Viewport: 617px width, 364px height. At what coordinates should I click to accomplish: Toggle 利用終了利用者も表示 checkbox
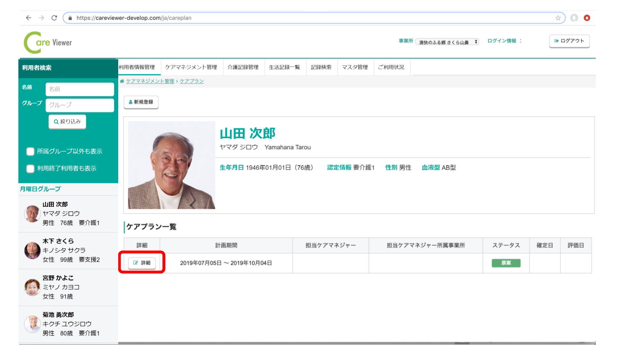tap(31, 169)
